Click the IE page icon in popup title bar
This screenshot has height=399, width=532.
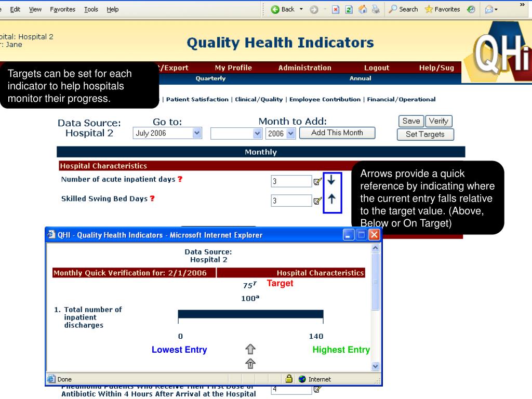[x=51, y=234]
